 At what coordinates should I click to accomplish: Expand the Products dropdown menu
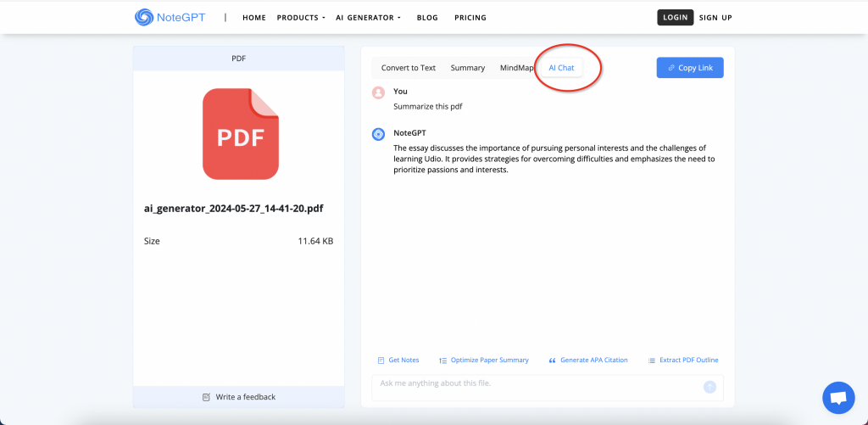pos(301,18)
